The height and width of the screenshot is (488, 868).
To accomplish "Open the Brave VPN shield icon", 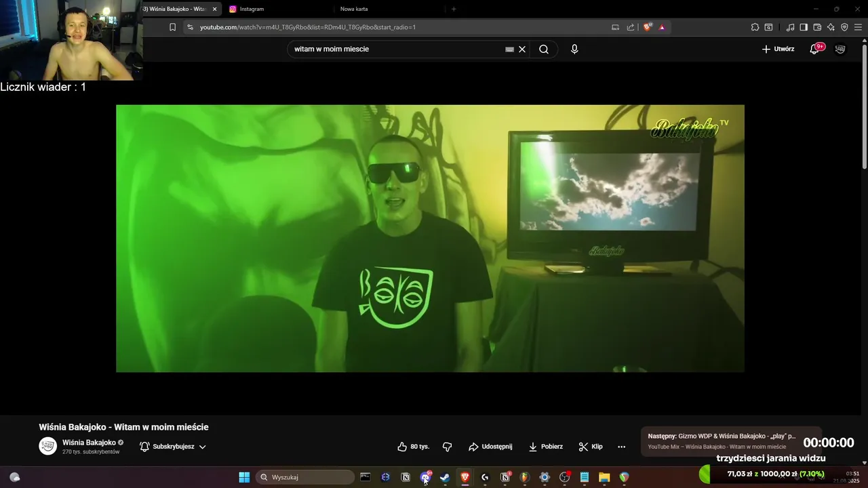I will (844, 27).
